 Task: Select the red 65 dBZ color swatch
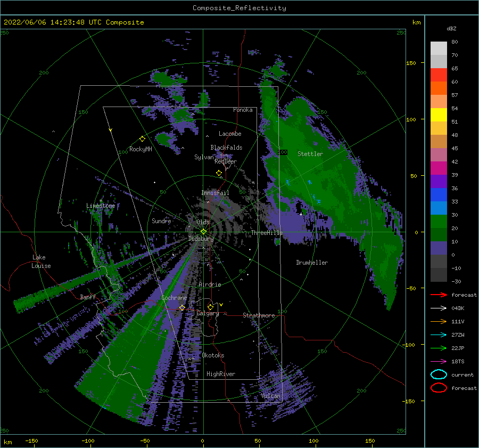click(439, 75)
